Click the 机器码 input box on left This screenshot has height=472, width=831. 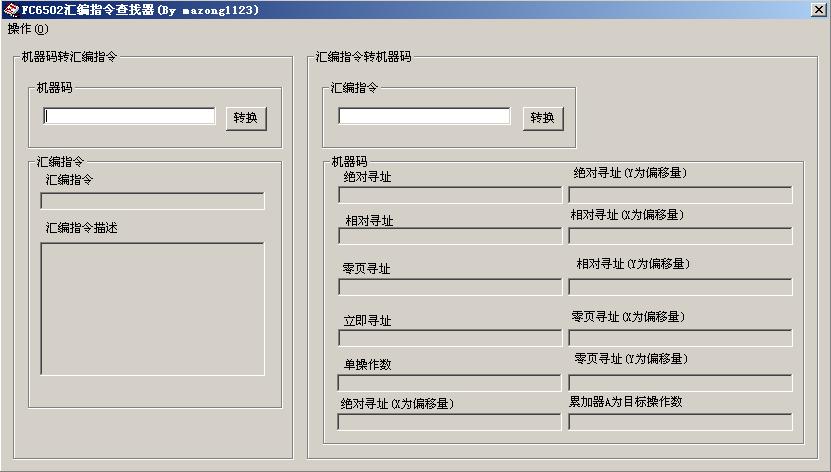click(129, 117)
